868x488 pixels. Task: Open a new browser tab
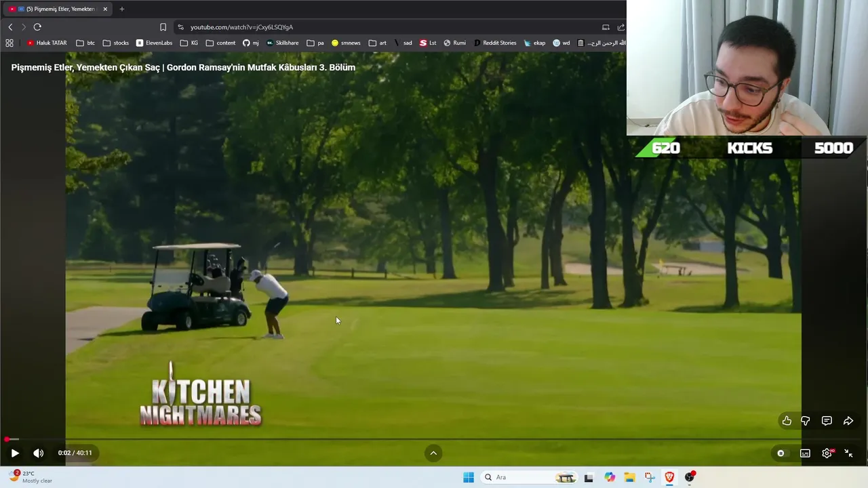[x=122, y=9]
